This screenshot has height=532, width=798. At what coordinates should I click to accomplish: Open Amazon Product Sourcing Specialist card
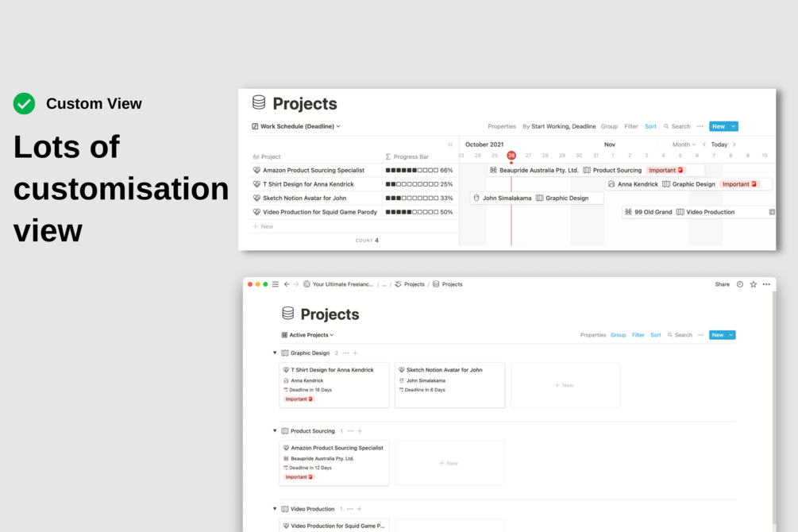[333, 463]
